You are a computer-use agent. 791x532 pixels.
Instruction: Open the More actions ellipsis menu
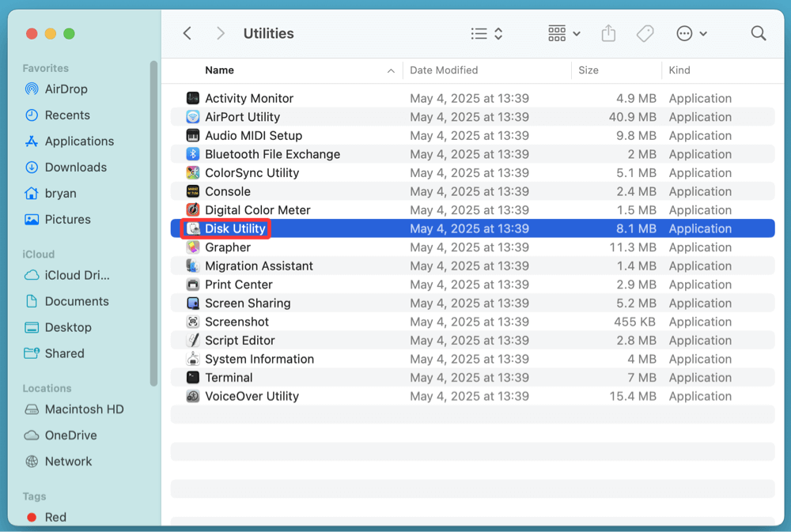[x=691, y=33]
